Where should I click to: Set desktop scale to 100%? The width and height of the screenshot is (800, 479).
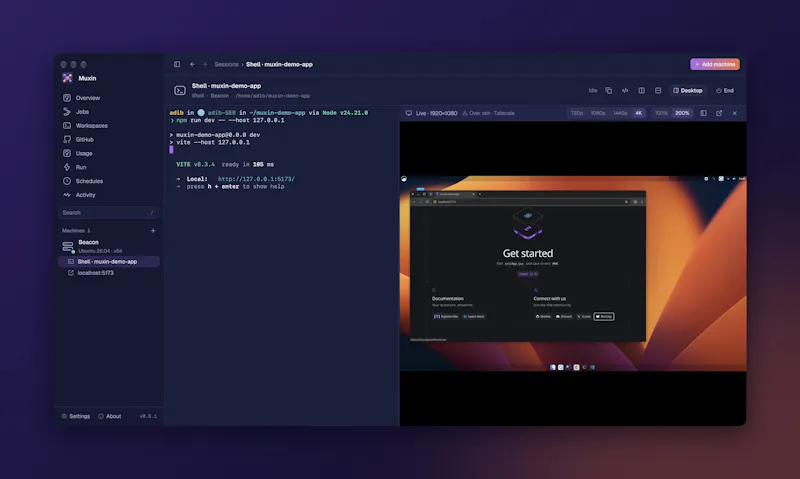[x=661, y=113]
